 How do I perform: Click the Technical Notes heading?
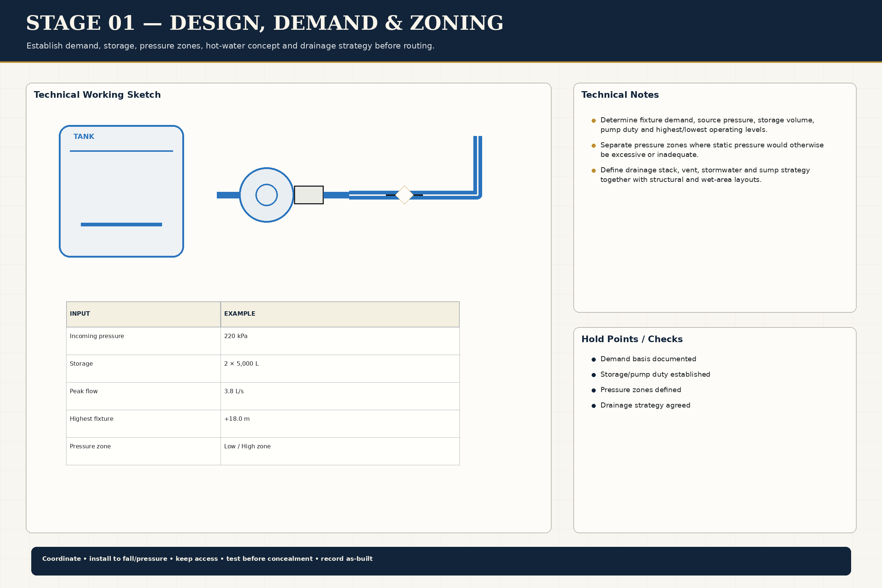coord(620,95)
